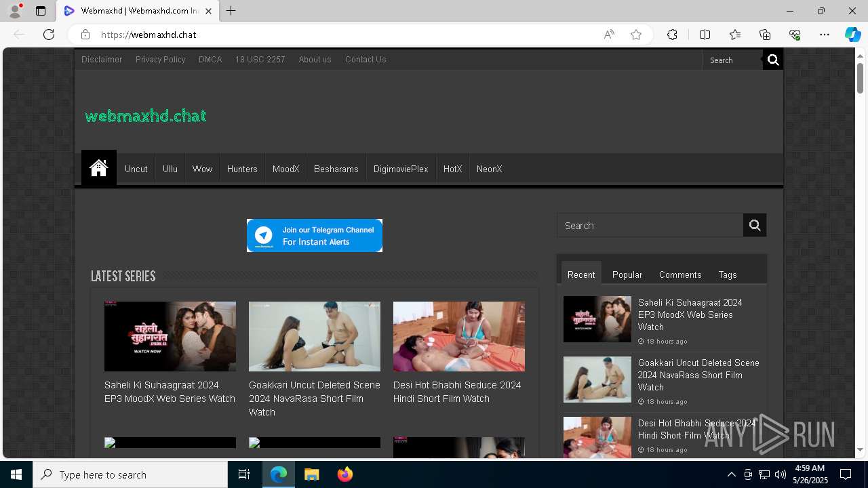This screenshot has height=488, width=868.
Task: Open the Hunters menu category
Action: coord(242,169)
